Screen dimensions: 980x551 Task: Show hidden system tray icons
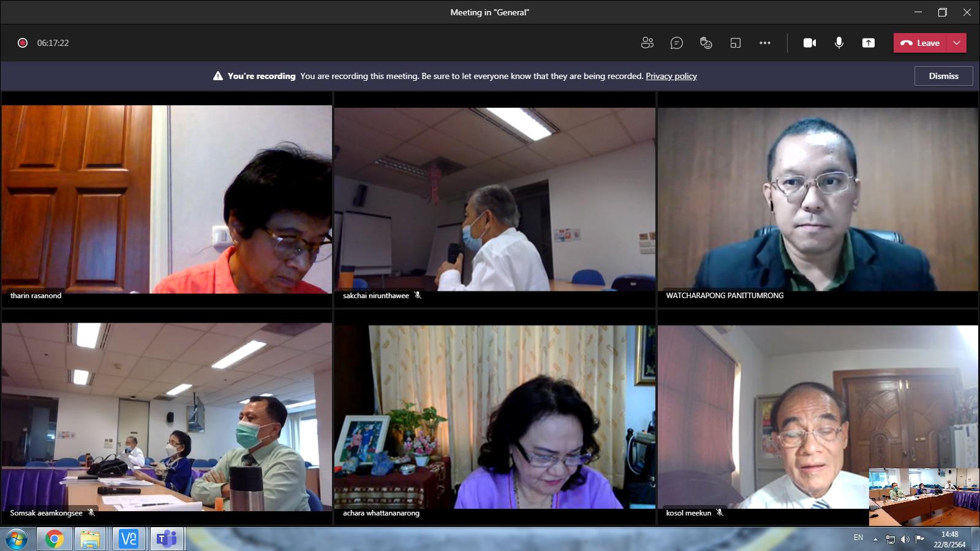875,539
